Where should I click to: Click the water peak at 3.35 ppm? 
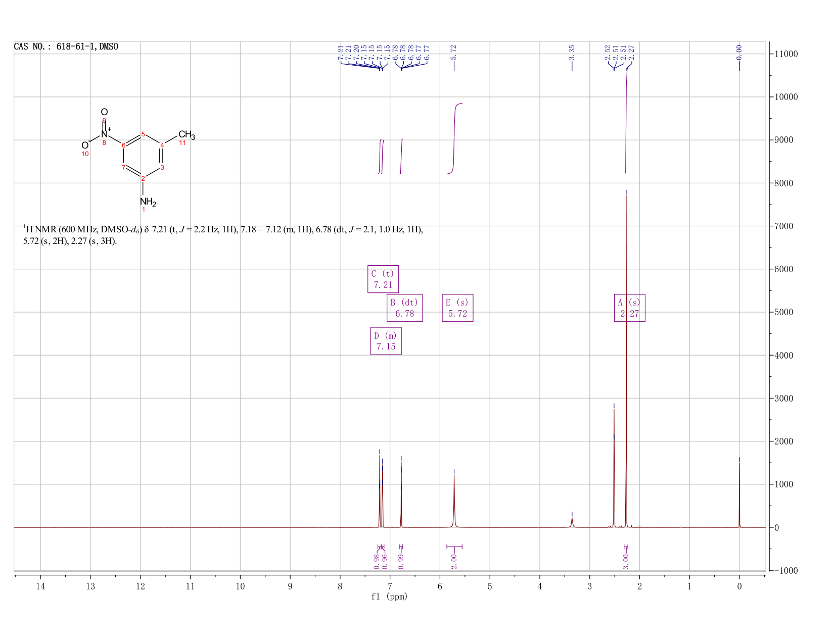click(572, 522)
